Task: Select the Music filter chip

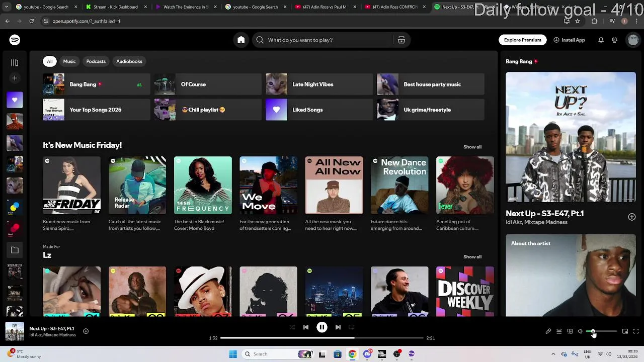Action: click(69, 61)
